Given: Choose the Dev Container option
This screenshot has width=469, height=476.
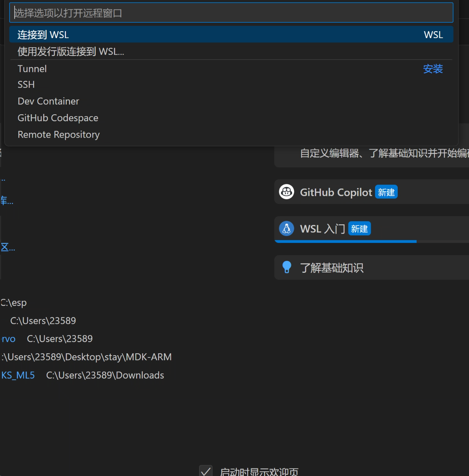Looking at the screenshot, I should [x=231, y=101].
